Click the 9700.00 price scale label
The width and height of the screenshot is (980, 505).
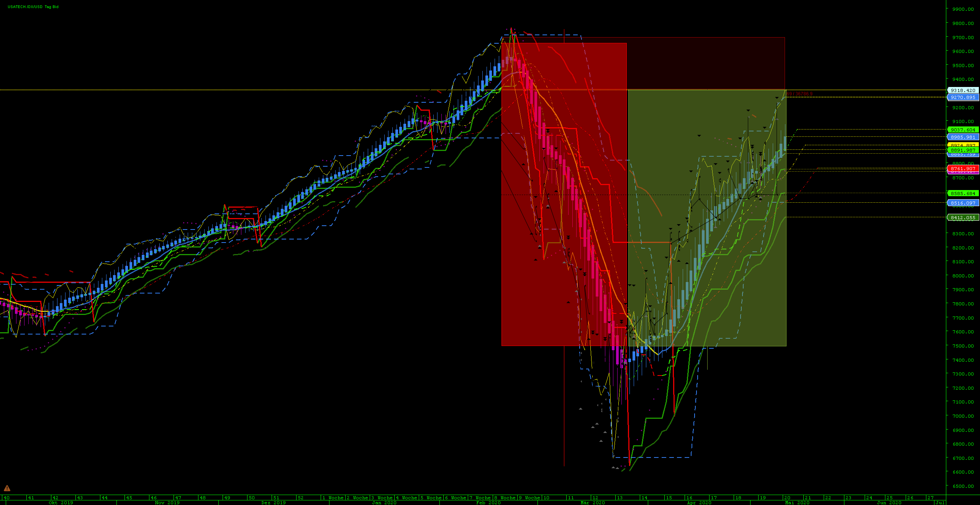[963, 38]
